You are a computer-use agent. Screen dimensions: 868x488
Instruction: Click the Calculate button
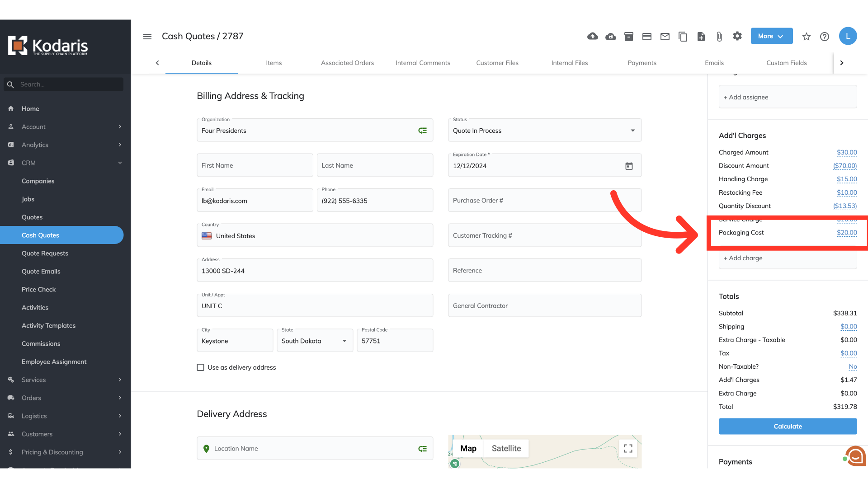[787, 426]
